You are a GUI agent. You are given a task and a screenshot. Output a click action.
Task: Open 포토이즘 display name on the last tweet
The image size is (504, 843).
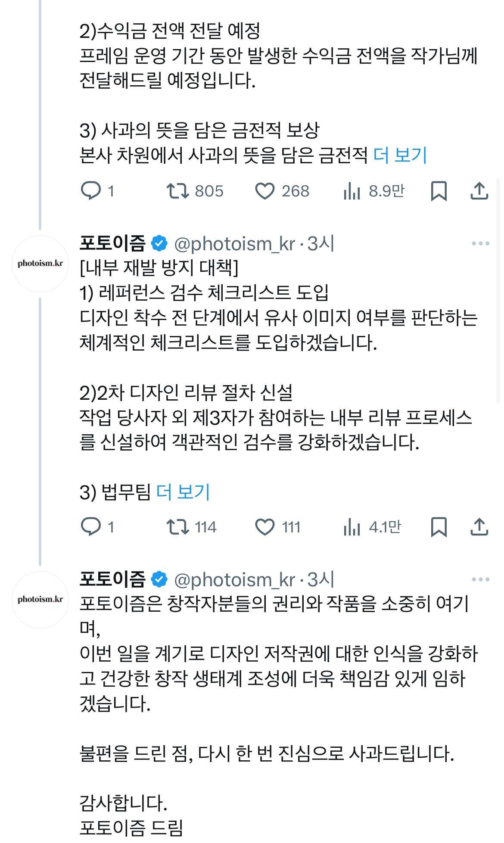(112, 579)
